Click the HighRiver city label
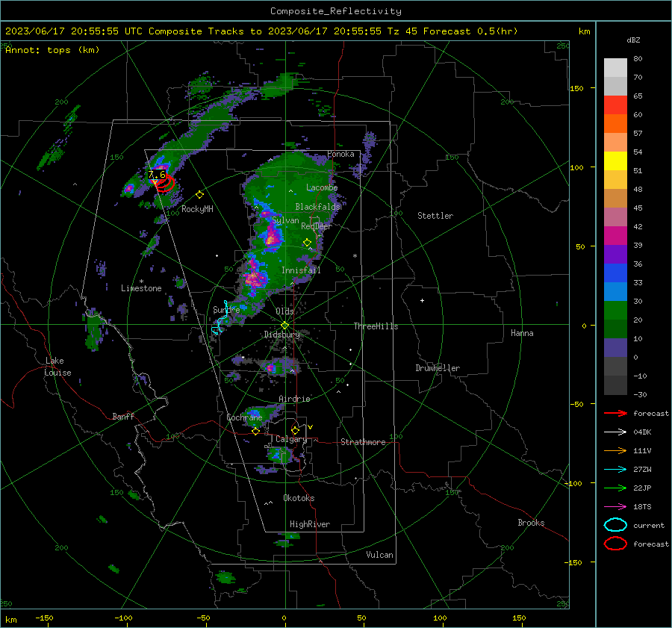672x628 pixels. coord(310,524)
